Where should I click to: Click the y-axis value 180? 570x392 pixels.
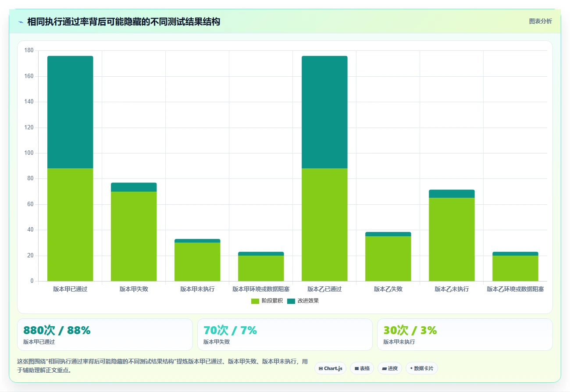[x=29, y=50]
